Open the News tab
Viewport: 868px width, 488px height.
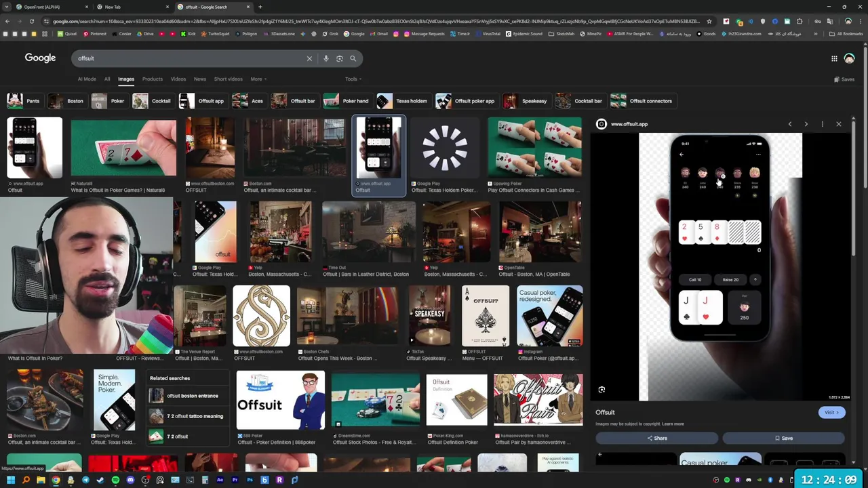[x=200, y=79]
